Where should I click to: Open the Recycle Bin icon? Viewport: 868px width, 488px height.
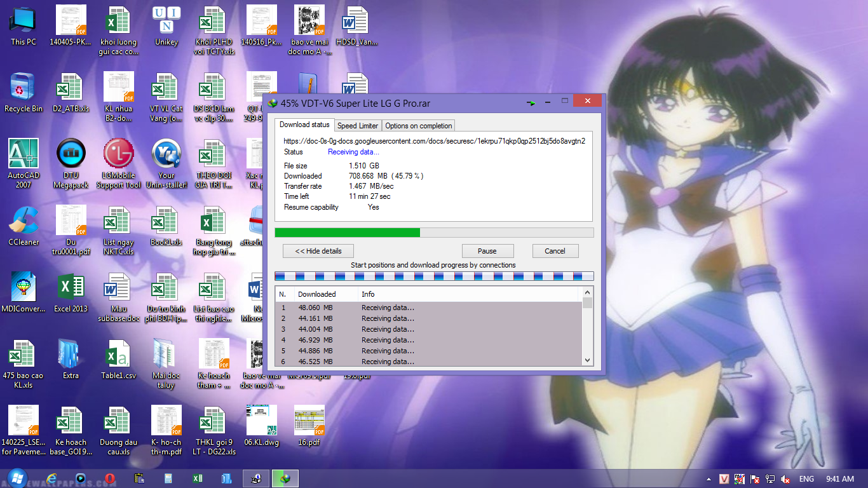pyautogui.click(x=24, y=93)
